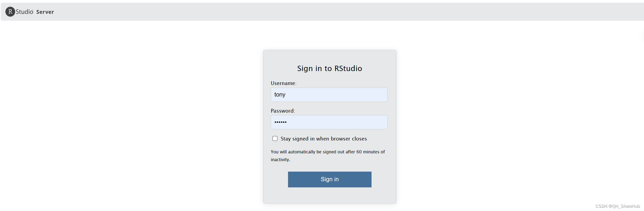Place cursor on masked password dots

[x=280, y=122]
